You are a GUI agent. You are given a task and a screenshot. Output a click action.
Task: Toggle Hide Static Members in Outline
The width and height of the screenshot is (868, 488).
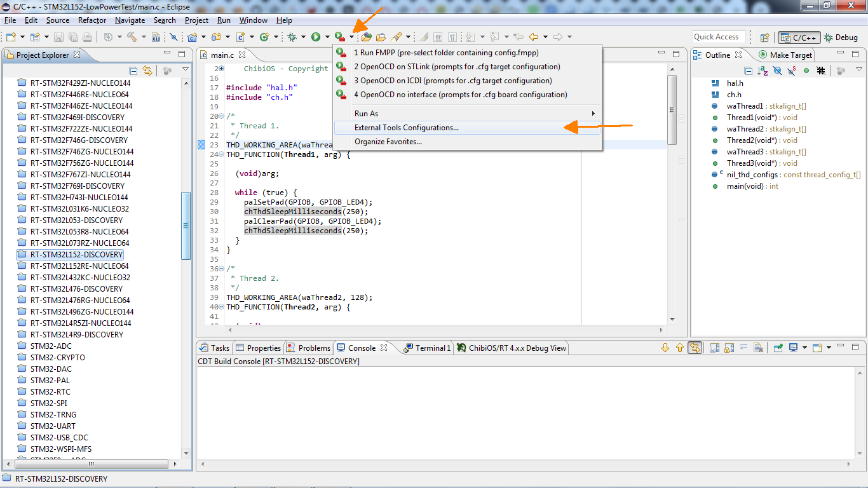tap(791, 71)
